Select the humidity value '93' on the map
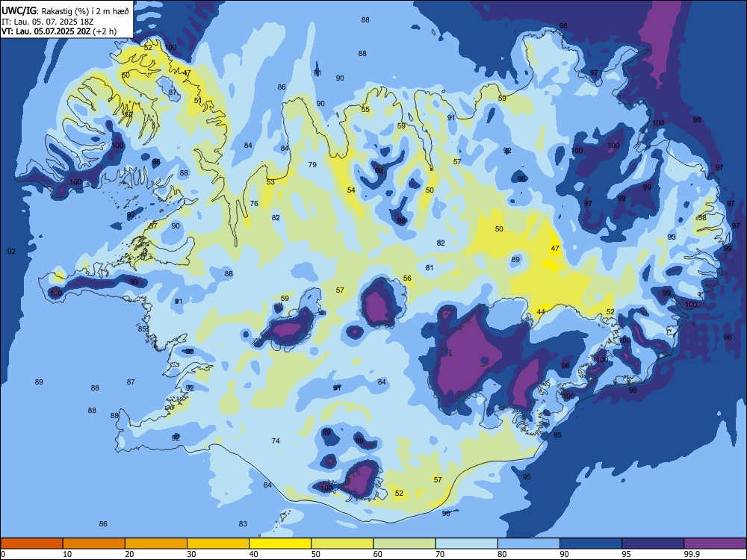Image resolution: width=747 pixels, height=560 pixels. [672, 237]
